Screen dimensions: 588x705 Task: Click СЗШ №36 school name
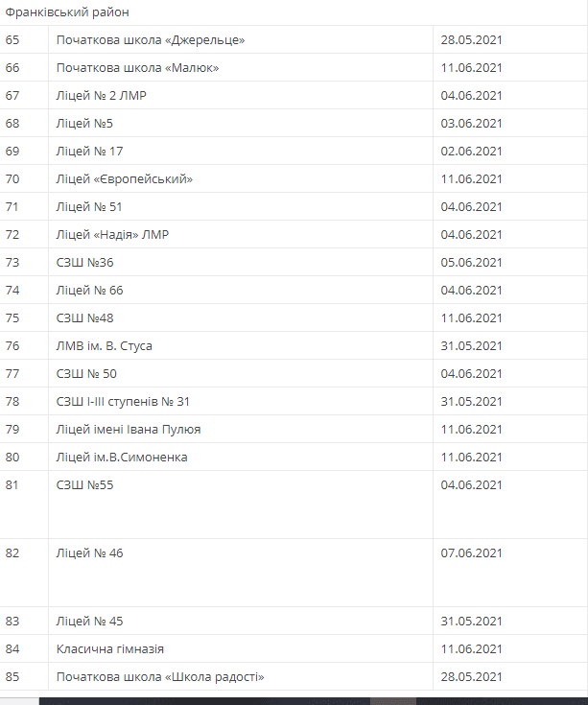[85, 263]
